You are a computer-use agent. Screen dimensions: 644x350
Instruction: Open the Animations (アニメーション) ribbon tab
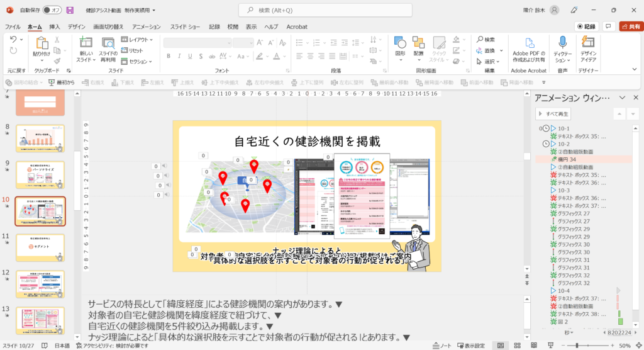pos(146,27)
